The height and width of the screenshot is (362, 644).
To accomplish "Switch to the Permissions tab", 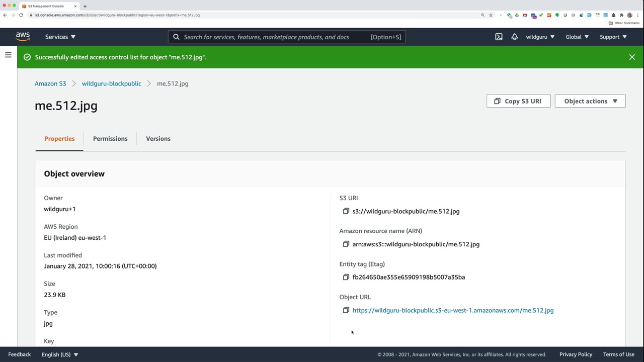I will (110, 139).
